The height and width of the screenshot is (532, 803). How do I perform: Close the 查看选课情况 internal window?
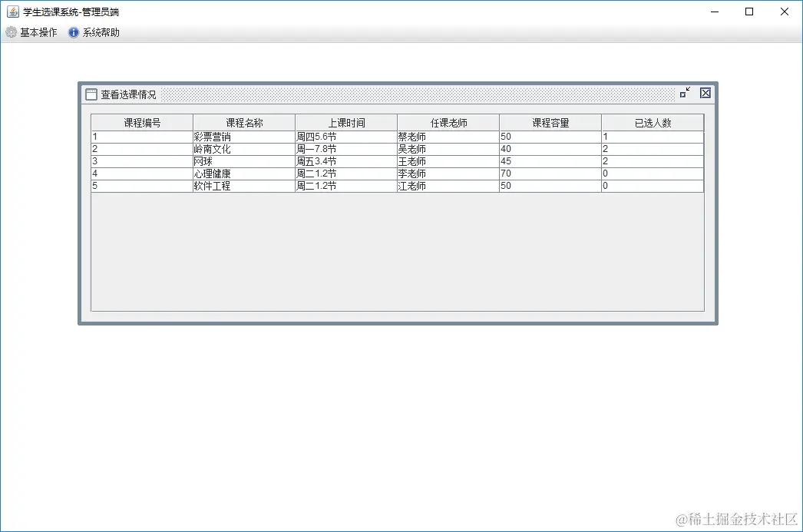pos(706,93)
